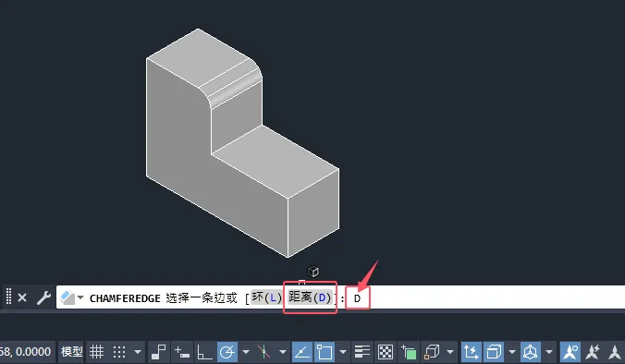Toggle selection cycling icon

pos(409,352)
